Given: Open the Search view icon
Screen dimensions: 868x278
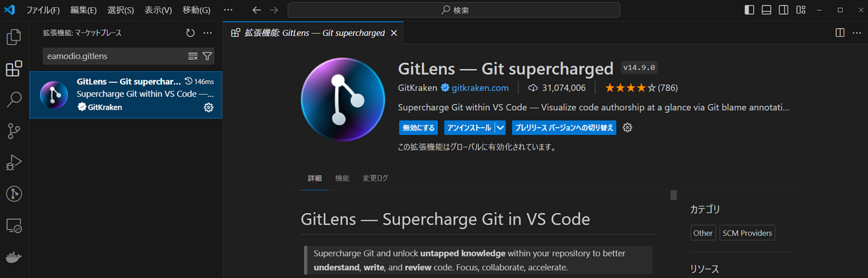Looking at the screenshot, I should (14, 100).
